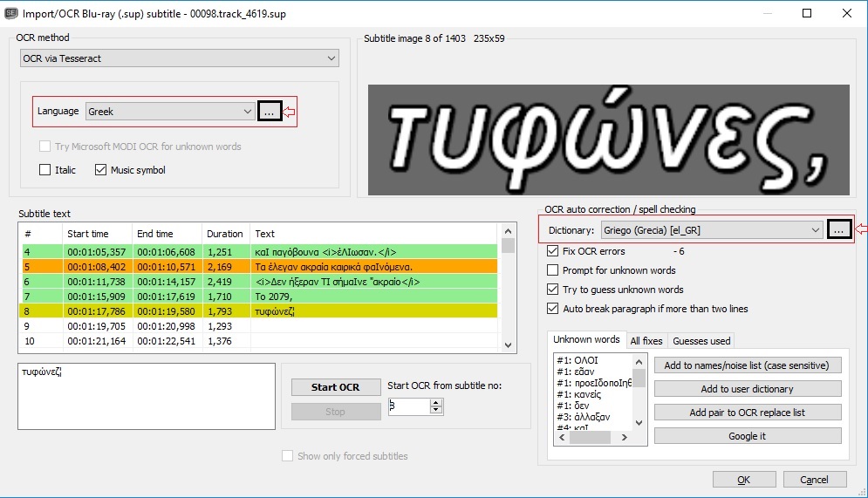
Task: Click the subtitle image preview
Action: [608, 140]
